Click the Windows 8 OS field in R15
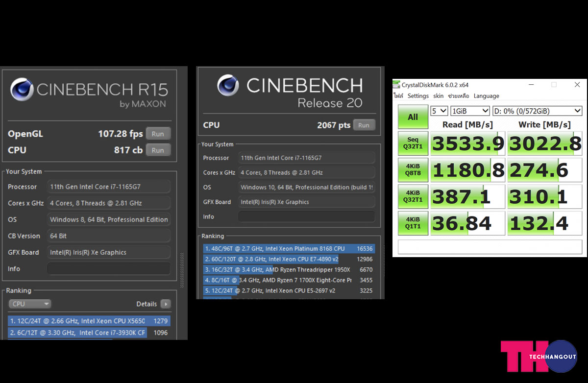Screen dimensions: 588x383 click(109, 219)
